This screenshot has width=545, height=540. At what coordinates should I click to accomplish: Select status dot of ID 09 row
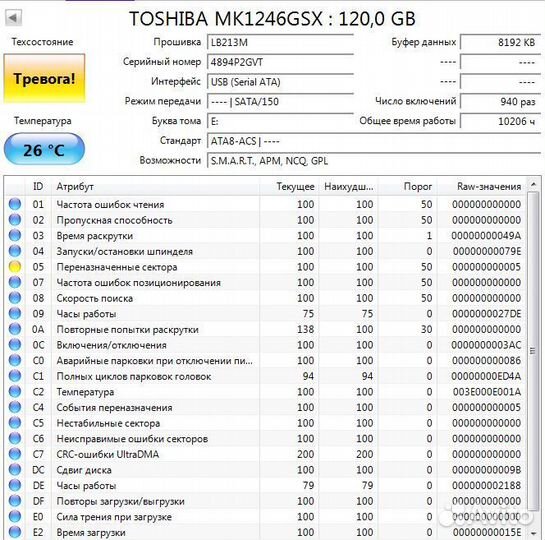click(x=15, y=313)
